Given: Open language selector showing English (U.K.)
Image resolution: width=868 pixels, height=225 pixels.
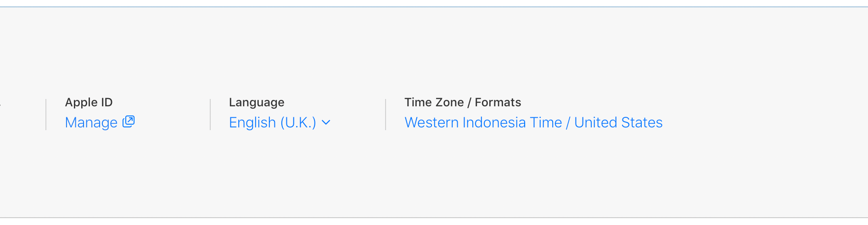Looking at the screenshot, I should [x=273, y=122].
